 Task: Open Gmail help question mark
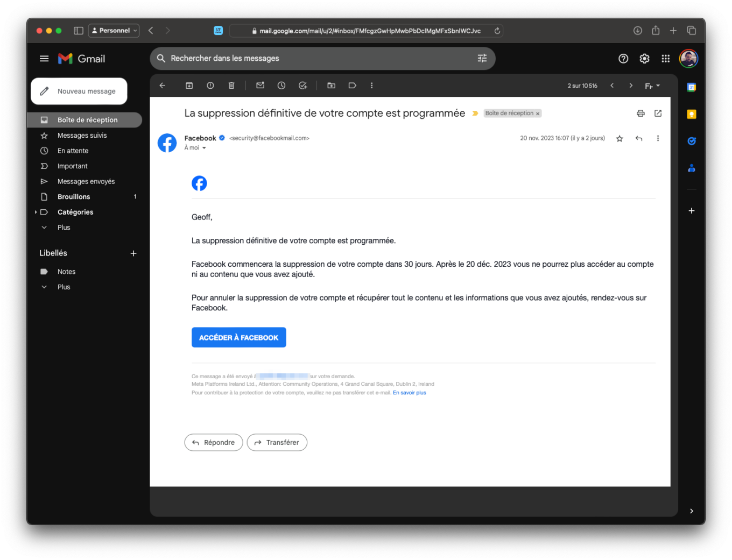point(623,59)
